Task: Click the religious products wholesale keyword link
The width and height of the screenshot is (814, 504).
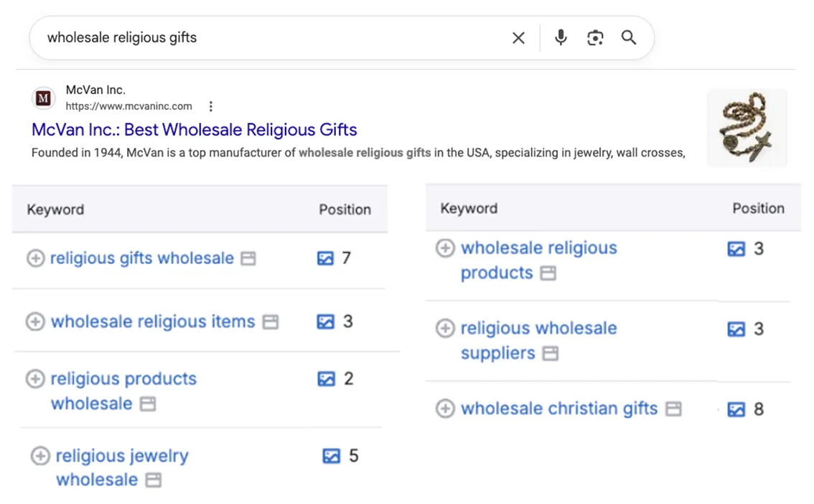Action: coord(123,379)
